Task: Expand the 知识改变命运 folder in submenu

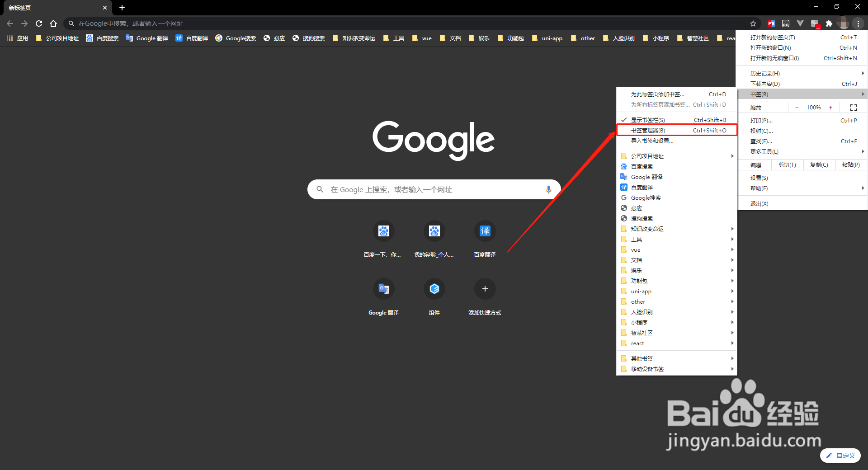Action: pyautogui.click(x=677, y=229)
